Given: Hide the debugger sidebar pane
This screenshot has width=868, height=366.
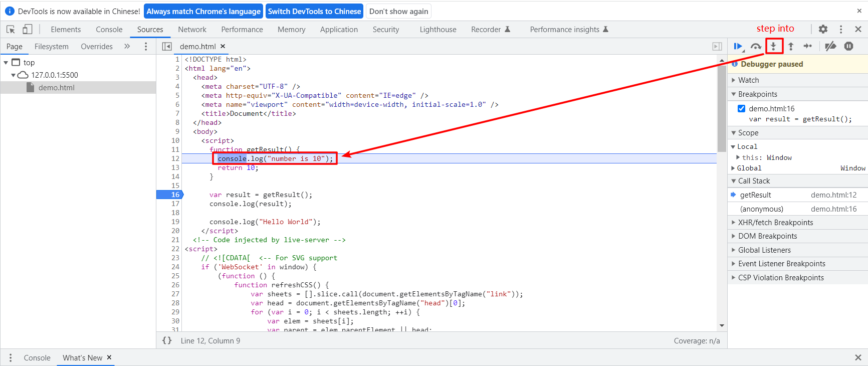Looking at the screenshot, I should pyautogui.click(x=717, y=46).
